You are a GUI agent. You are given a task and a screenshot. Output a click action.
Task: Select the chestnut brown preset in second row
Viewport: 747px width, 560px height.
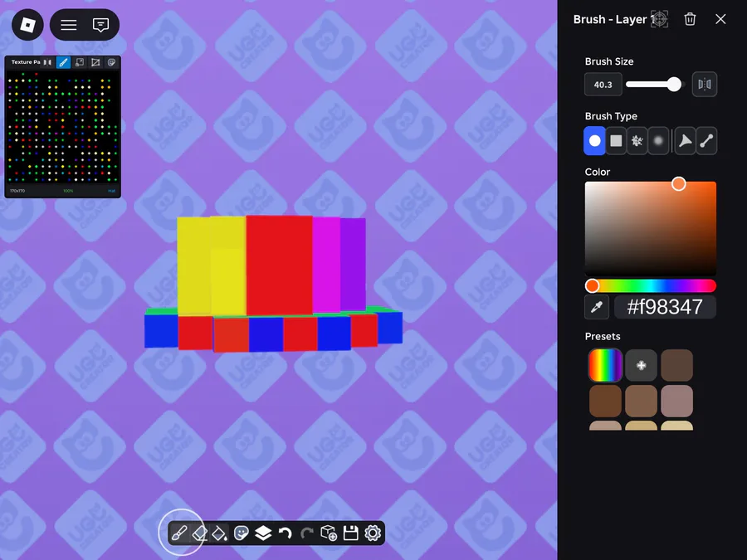click(605, 401)
